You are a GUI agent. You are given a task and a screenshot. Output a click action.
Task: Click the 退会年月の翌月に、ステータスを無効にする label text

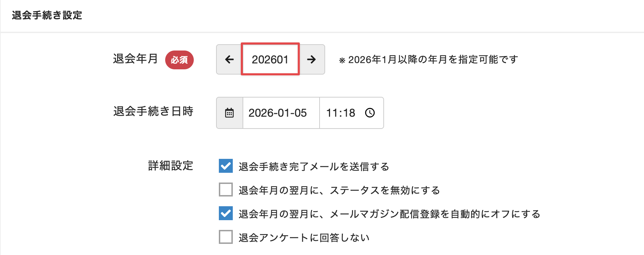(x=339, y=190)
